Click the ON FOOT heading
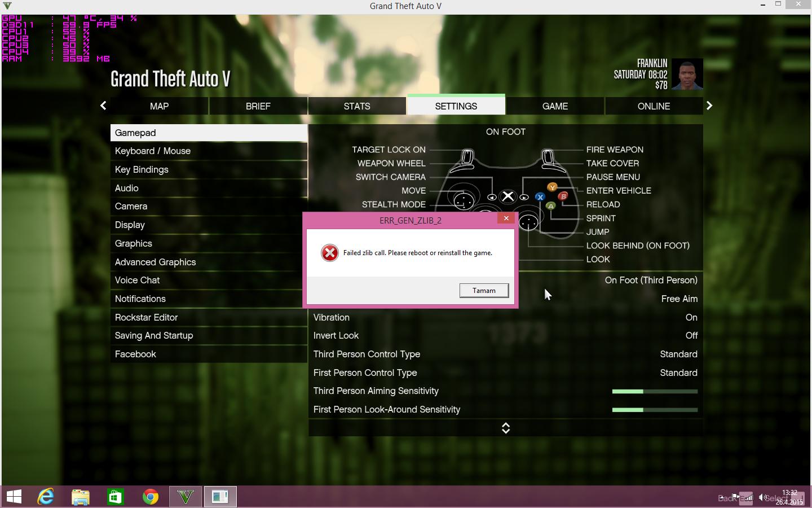 (x=506, y=132)
